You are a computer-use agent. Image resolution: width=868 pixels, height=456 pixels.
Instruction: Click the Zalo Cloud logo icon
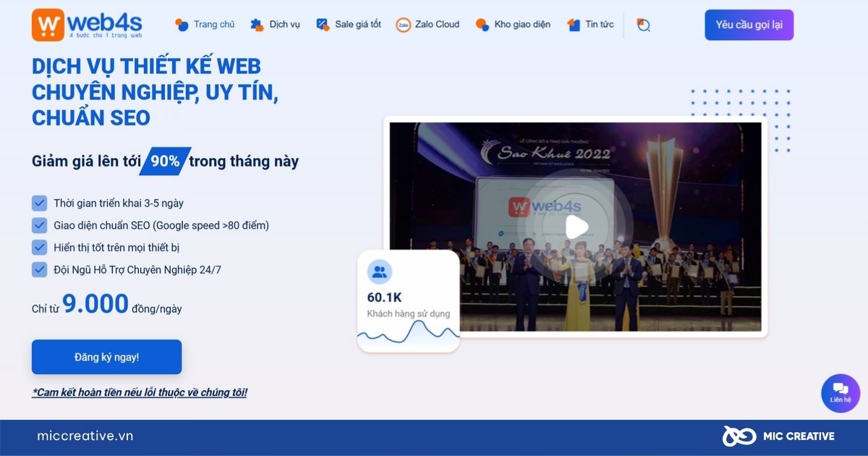pyautogui.click(x=403, y=25)
